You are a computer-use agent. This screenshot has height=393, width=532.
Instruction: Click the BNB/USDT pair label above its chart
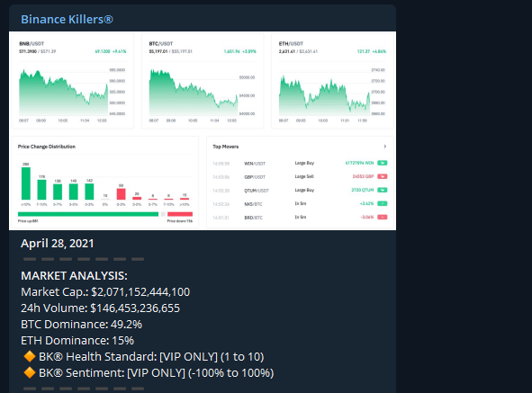click(32, 44)
